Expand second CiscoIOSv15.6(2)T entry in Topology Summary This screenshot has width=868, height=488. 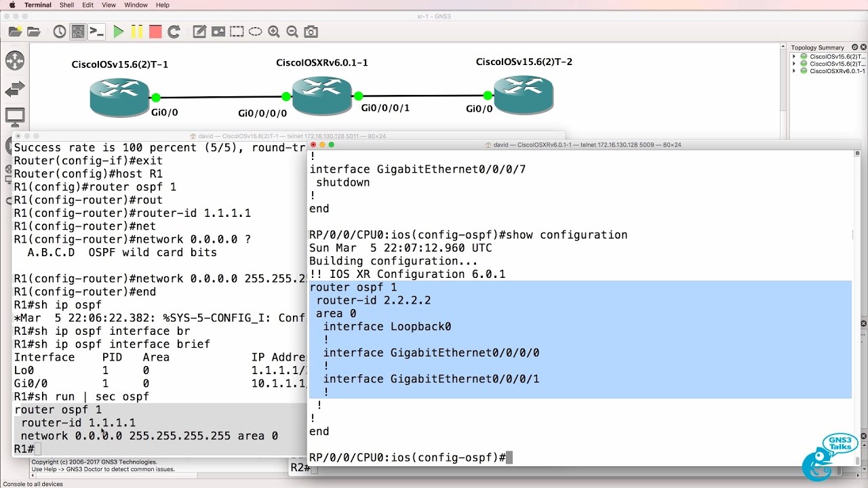[x=794, y=64]
